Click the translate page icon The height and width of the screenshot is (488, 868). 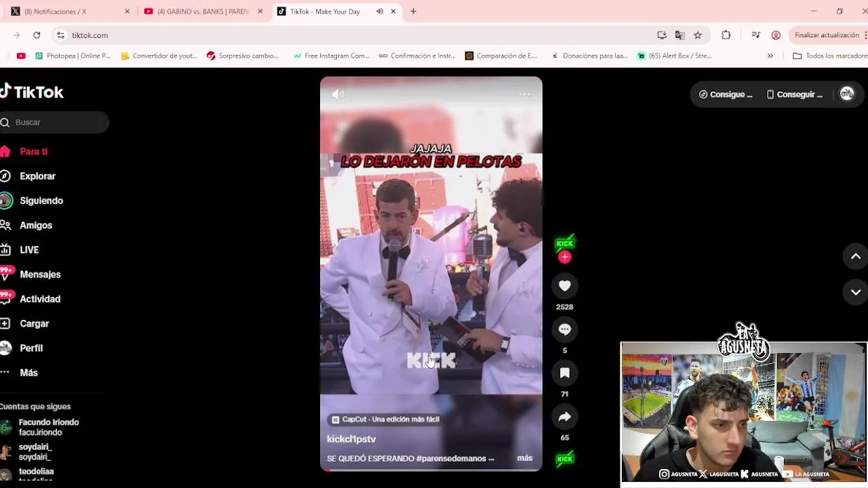tap(680, 35)
